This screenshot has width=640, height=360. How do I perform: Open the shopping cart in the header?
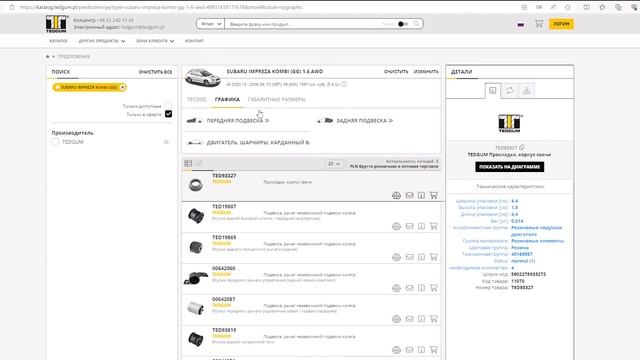click(539, 24)
